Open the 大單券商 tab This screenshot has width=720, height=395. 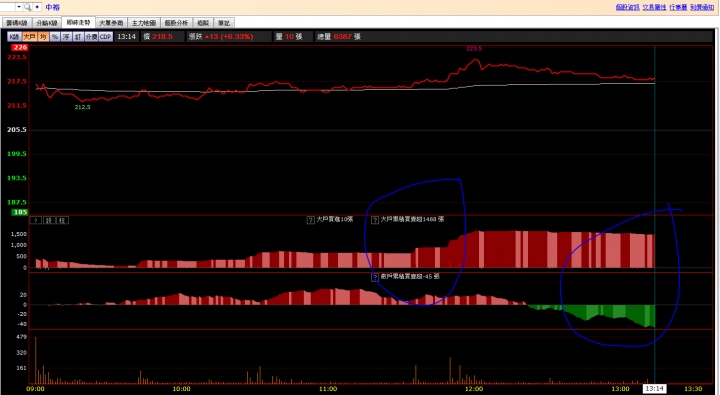point(111,23)
